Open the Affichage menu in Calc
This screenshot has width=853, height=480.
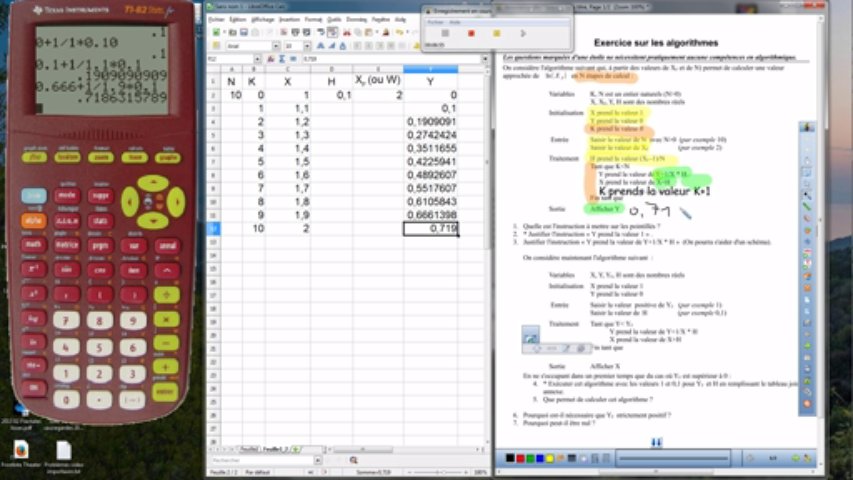click(263, 20)
